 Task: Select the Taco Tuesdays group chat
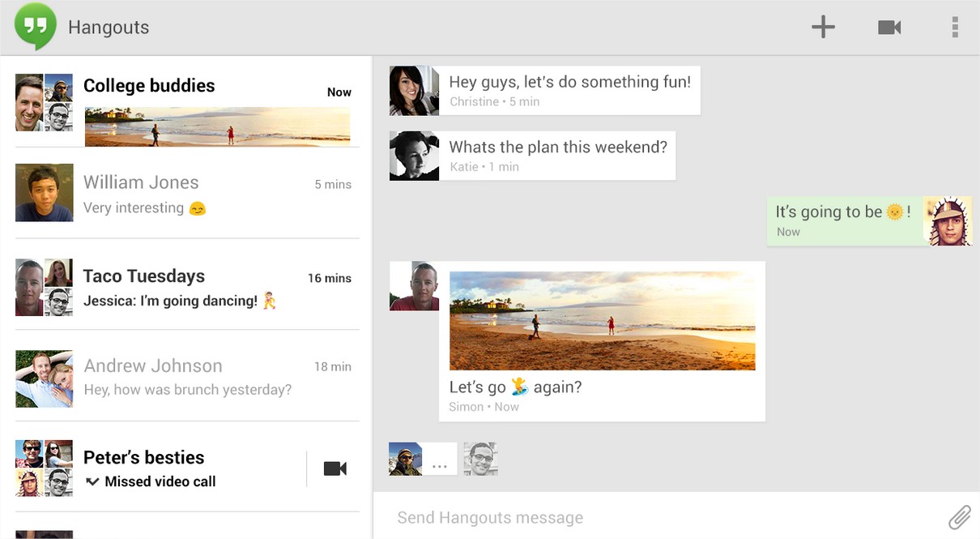click(x=186, y=287)
